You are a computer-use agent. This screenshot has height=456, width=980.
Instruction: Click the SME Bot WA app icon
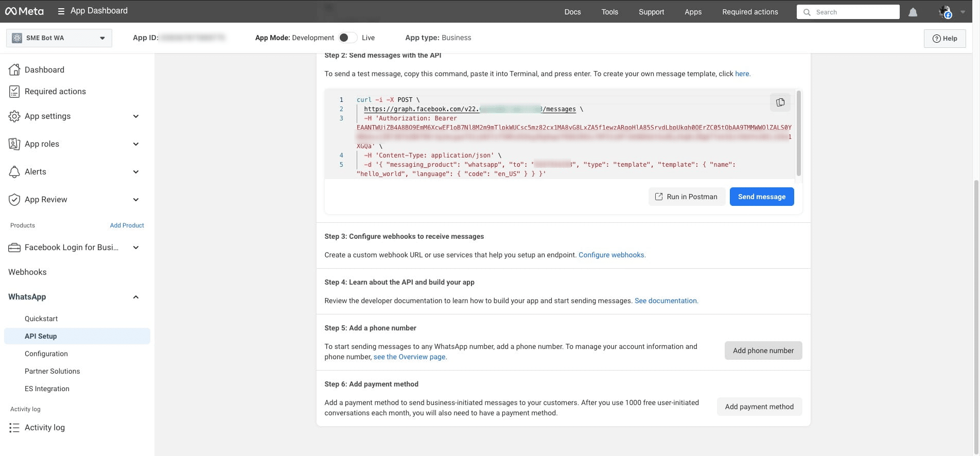(17, 38)
